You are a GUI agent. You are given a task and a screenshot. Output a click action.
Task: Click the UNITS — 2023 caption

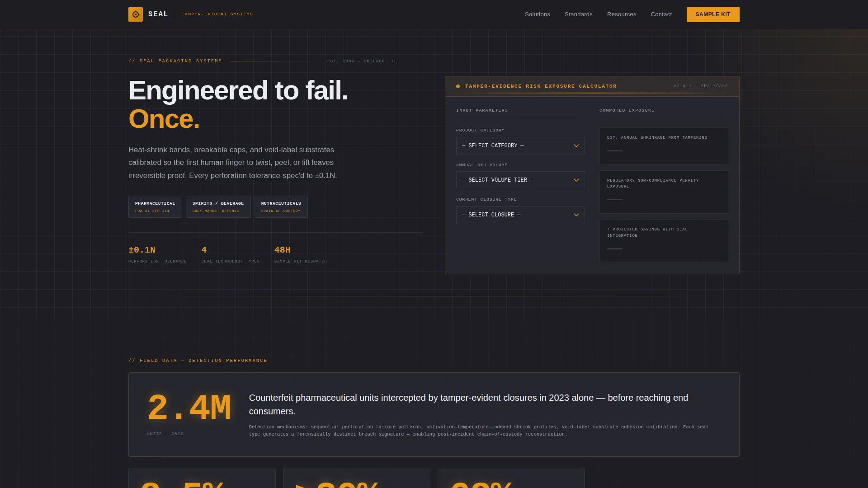point(165,434)
